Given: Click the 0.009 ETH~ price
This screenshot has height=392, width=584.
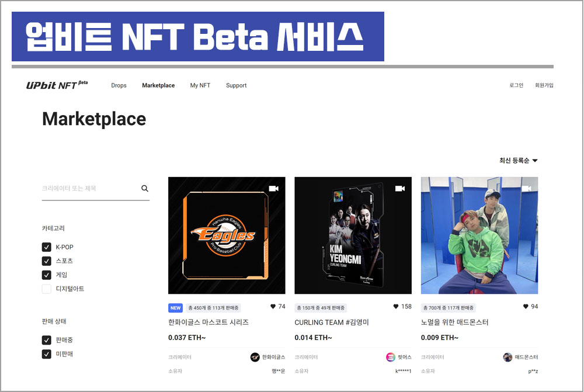Looking at the screenshot, I should coord(440,338).
